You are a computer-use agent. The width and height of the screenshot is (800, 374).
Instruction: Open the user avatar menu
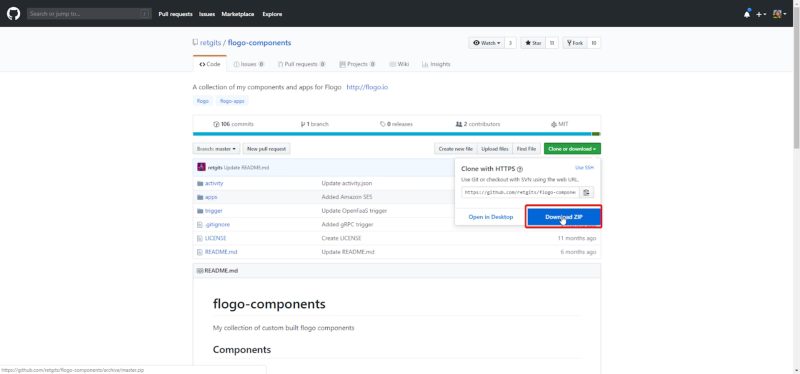click(x=779, y=14)
